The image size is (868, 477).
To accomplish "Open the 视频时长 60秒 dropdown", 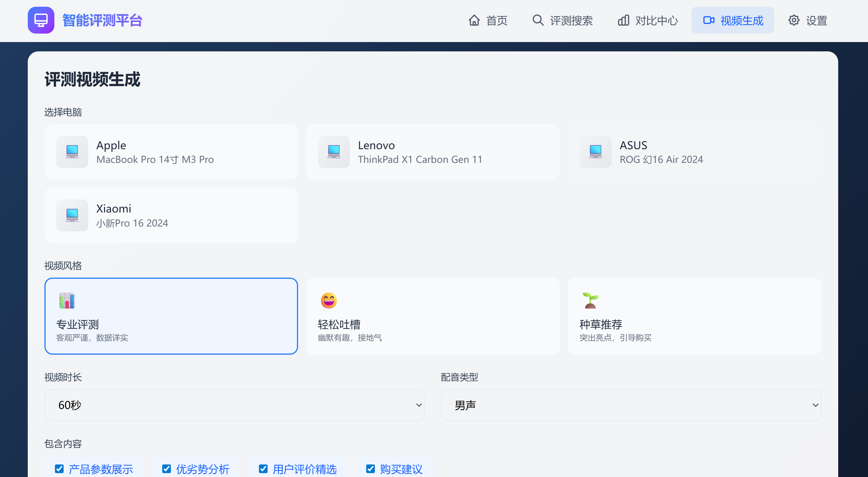I will (x=234, y=405).
